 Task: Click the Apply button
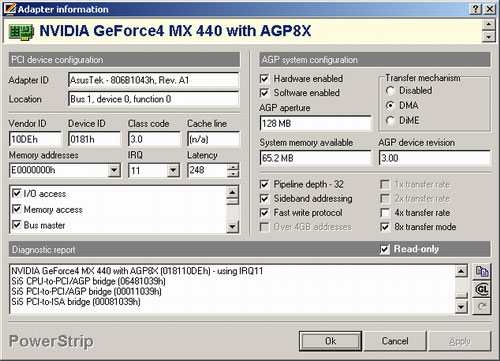point(460,341)
